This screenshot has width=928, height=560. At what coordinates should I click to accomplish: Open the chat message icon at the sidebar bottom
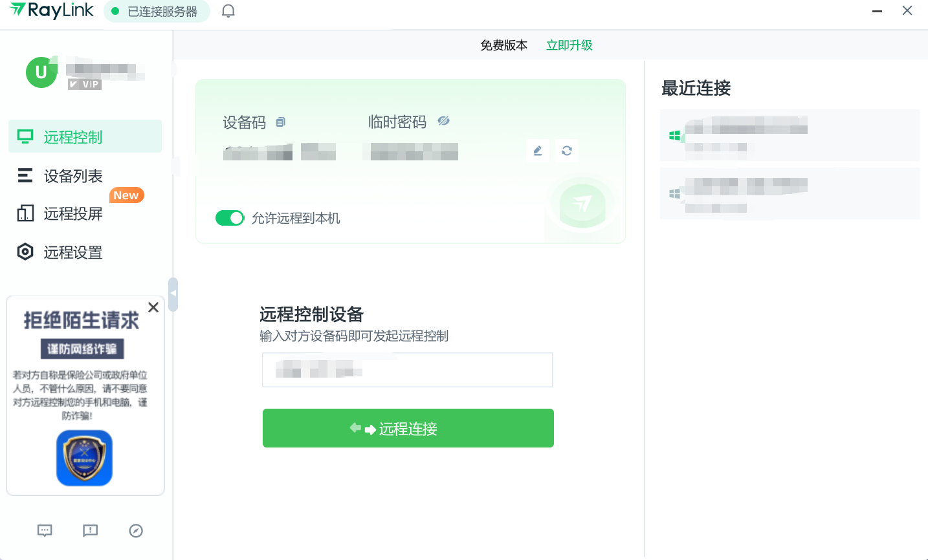point(45,531)
